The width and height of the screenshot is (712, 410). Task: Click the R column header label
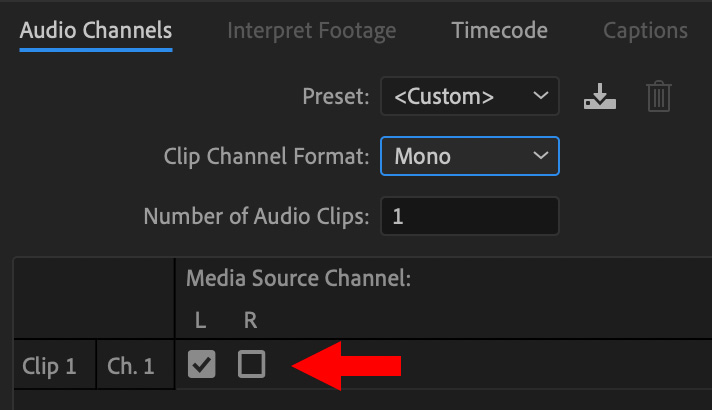pyautogui.click(x=250, y=321)
